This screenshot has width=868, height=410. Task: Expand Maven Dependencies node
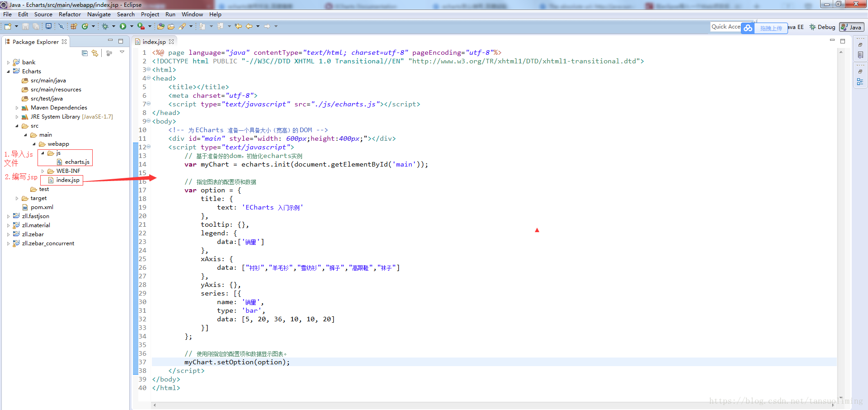click(17, 108)
